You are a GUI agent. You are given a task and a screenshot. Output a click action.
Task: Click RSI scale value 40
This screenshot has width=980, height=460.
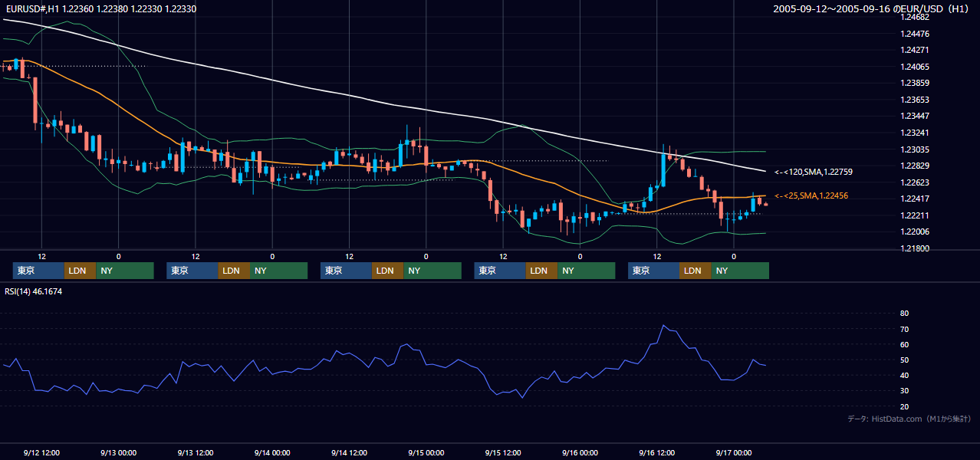point(904,376)
